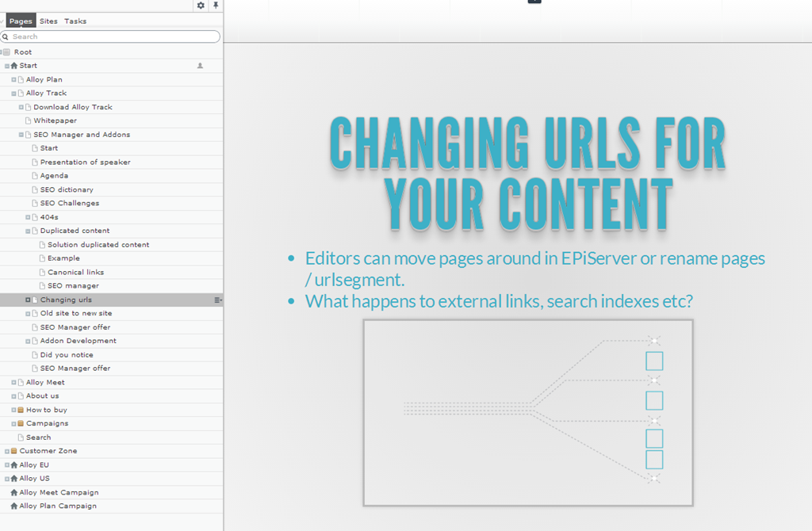This screenshot has height=531, width=812.
Task: Collapse the SEO Manager and Addons node
Action: tap(21, 135)
